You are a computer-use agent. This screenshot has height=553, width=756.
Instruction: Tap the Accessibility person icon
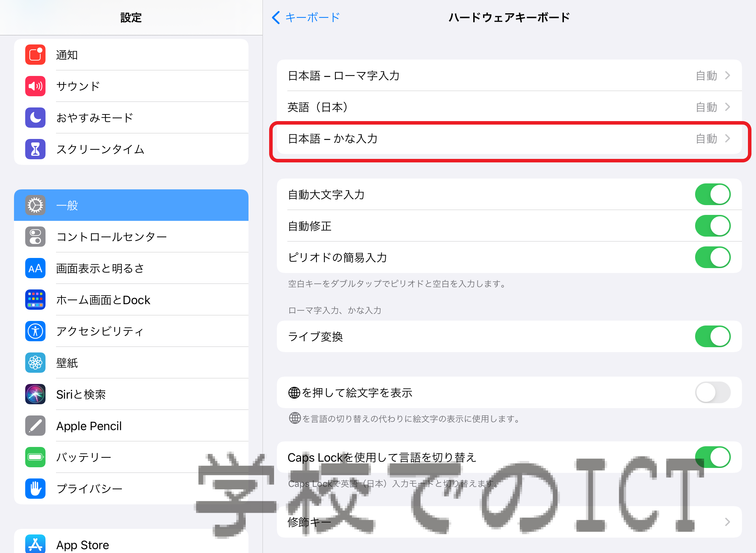(35, 331)
